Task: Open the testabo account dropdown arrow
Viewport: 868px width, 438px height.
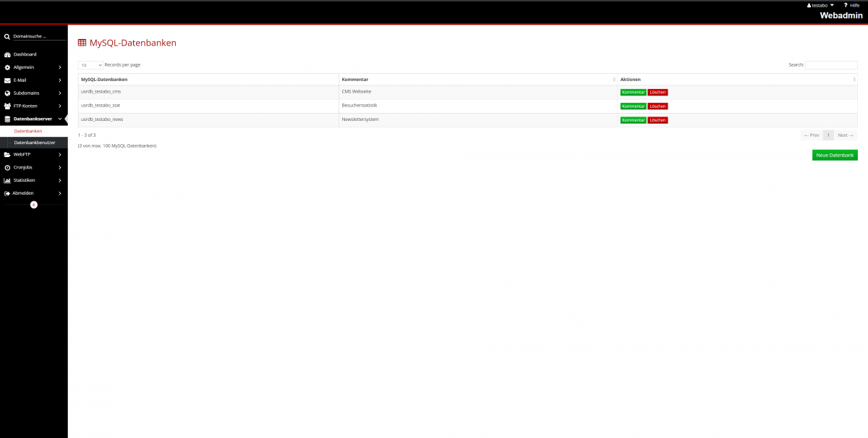Action: (832, 5)
